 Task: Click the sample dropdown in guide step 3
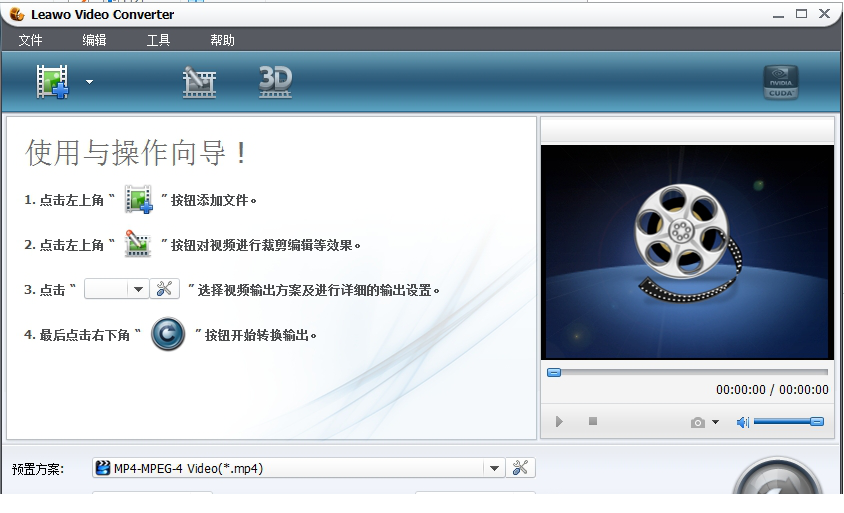(x=116, y=289)
